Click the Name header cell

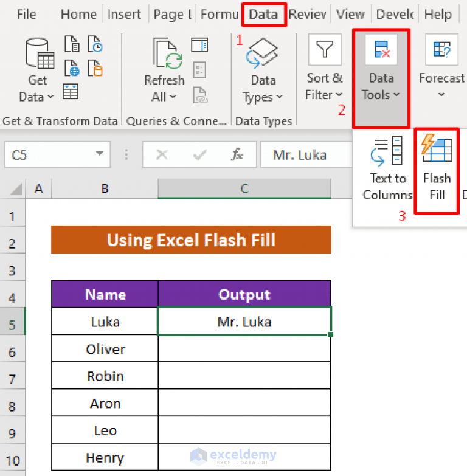[x=105, y=294]
